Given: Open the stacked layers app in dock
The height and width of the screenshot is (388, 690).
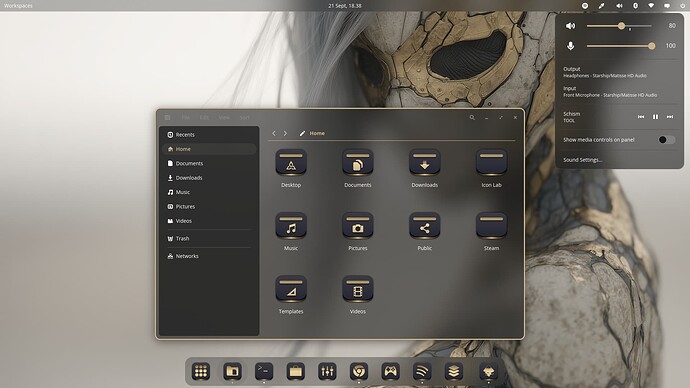Looking at the screenshot, I should [454, 372].
